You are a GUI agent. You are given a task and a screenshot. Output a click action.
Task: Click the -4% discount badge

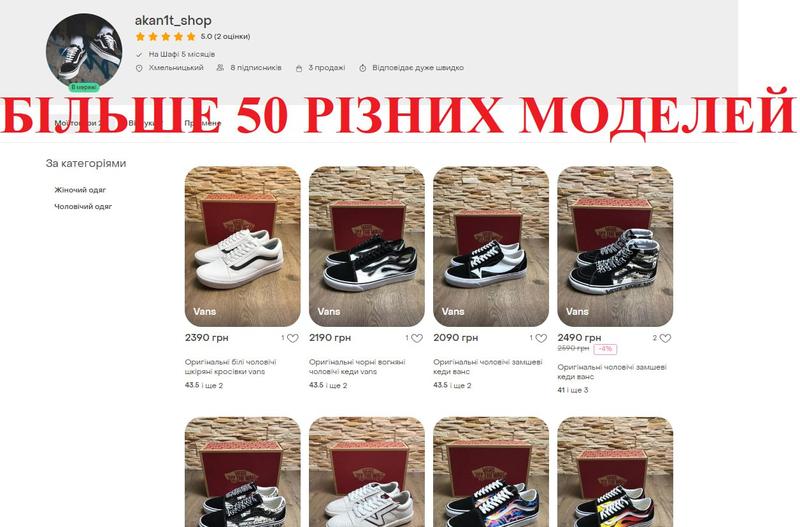click(605, 349)
